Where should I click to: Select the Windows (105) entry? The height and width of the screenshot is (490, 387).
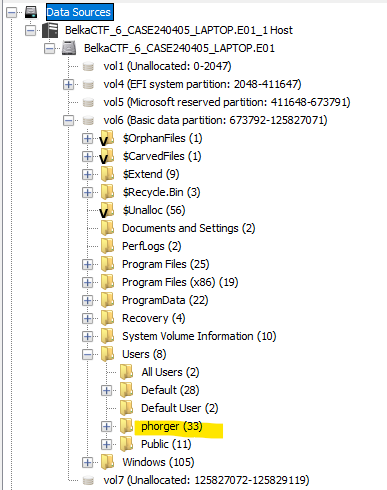[158, 462]
